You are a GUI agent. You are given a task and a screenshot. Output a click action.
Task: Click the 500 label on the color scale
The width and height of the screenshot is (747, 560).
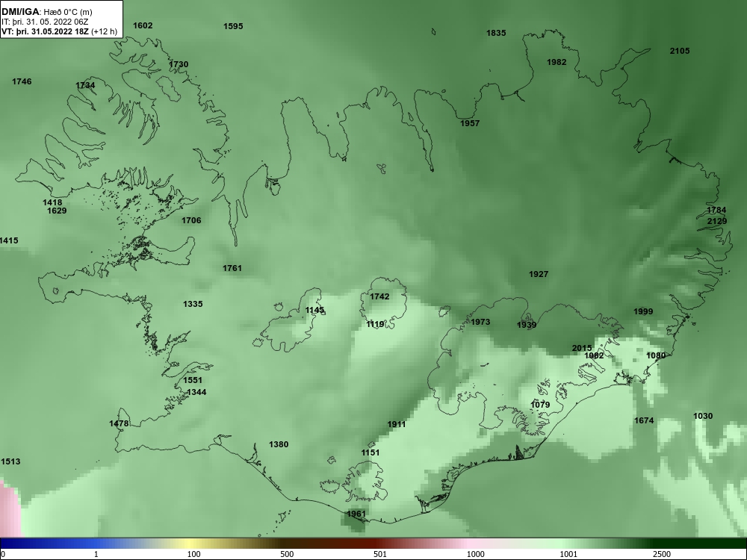point(287,554)
